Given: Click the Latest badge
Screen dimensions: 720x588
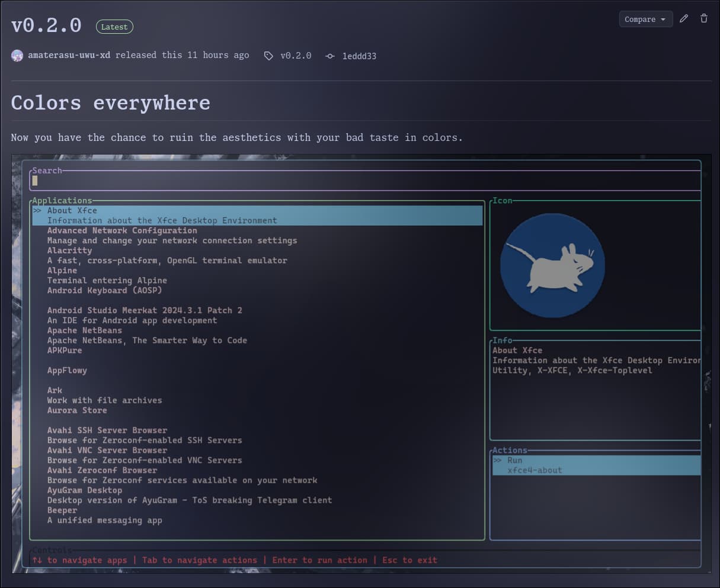Looking at the screenshot, I should click(114, 27).
